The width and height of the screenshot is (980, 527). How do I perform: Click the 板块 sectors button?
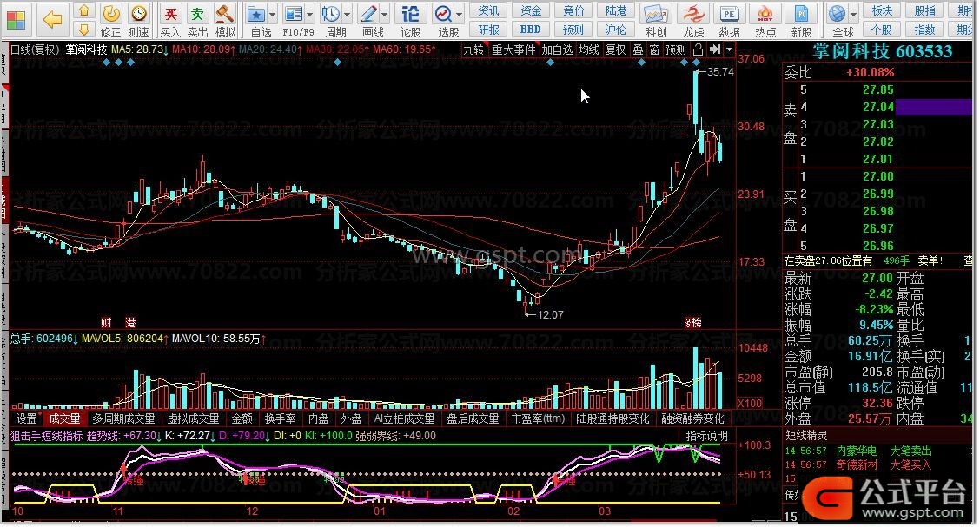pos(883,10)
